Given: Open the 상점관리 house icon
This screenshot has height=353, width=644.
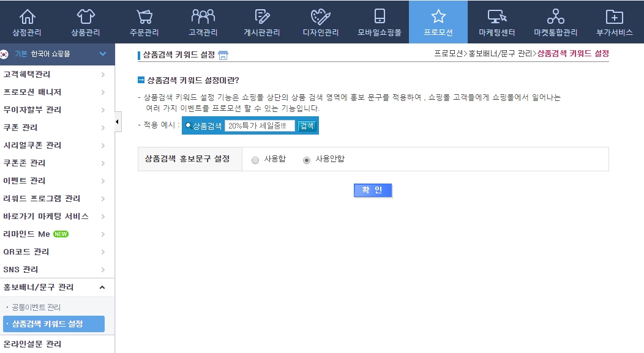Looking at the screenshot, I should [28, 17].
